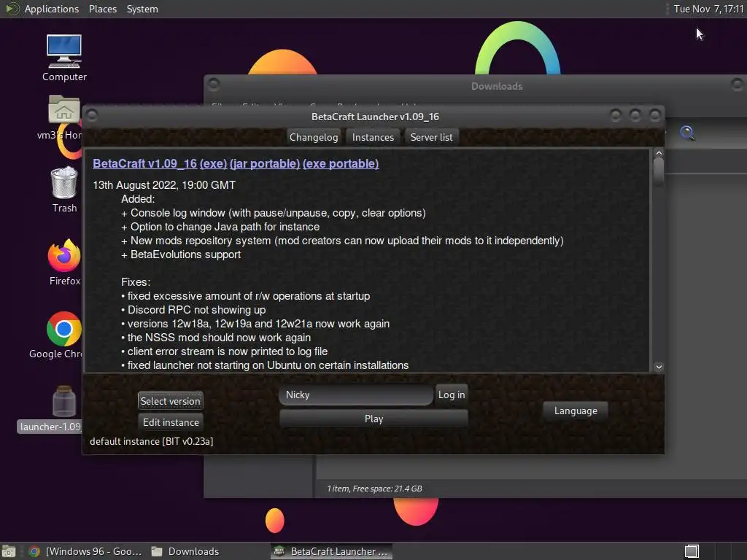Click BetaCraft Launcher window menu button
This screenshot has width=747, height=560.
click(x=92, y=115)
